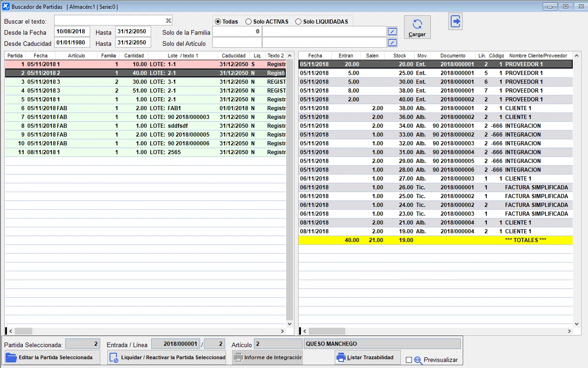Viewport: 588px width, 368px height.
Task: Click the Buscar el texto input field
Action: pos(110,20)
